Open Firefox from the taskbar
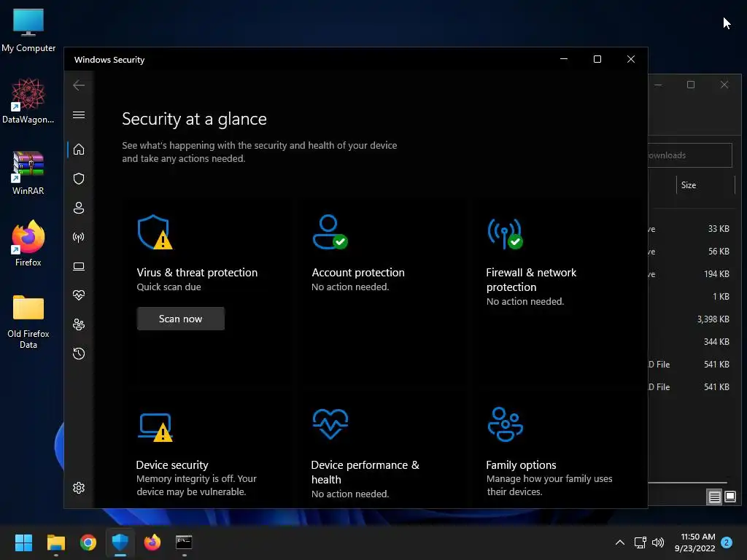 coord(152,542)
